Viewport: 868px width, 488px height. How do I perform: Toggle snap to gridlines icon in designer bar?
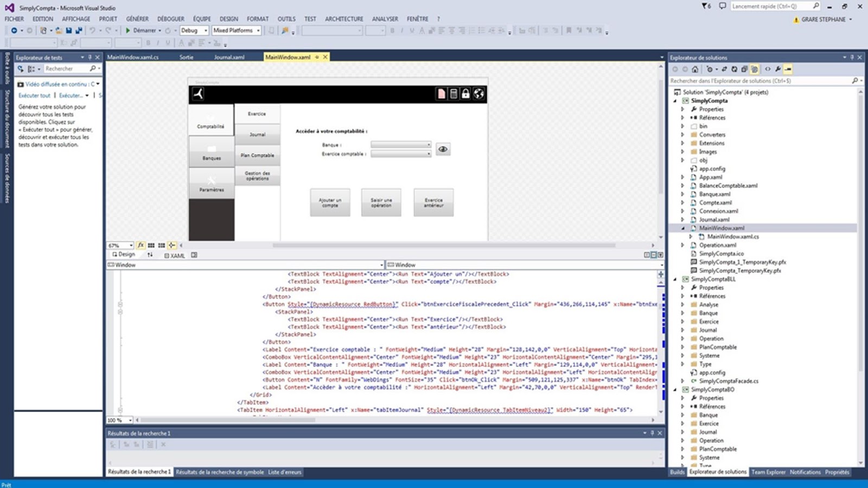[162, 245]
